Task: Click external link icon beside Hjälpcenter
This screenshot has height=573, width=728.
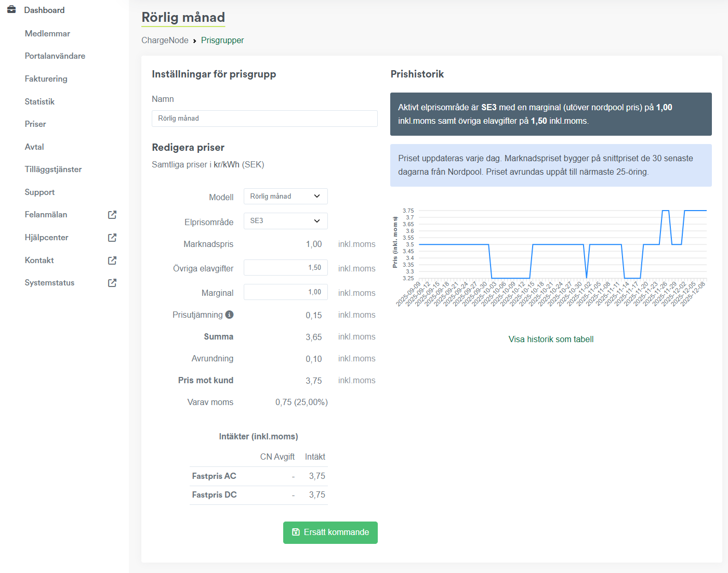Action: (112, 238)
